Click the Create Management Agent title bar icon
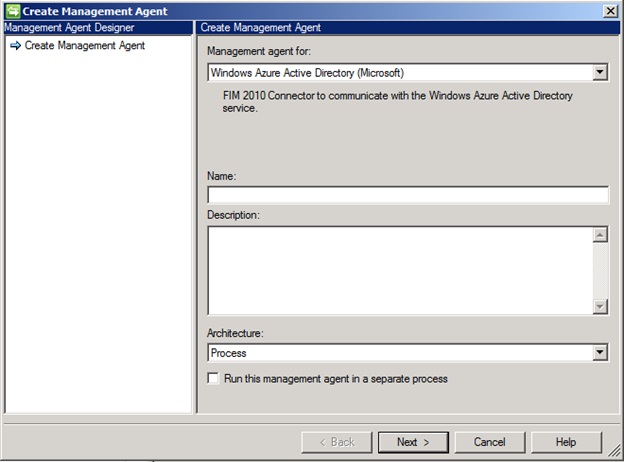The height and width of the screenshot is (462, 624). click(13, 11)
